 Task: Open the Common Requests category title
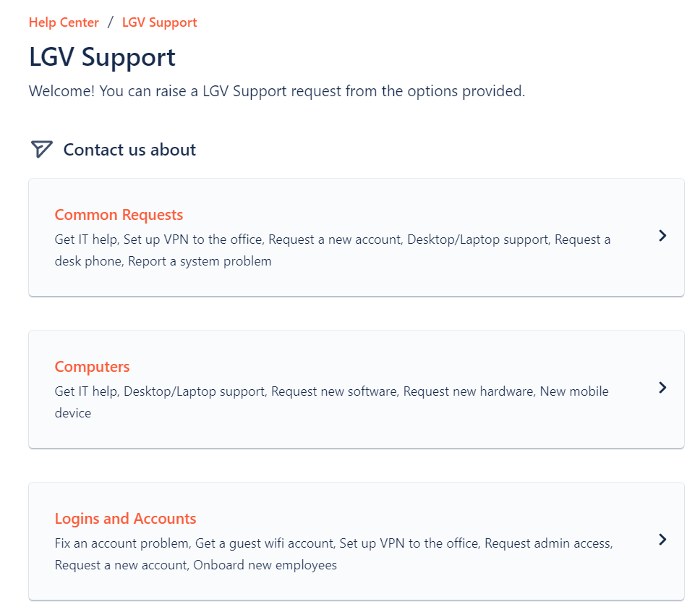point(119,215)
